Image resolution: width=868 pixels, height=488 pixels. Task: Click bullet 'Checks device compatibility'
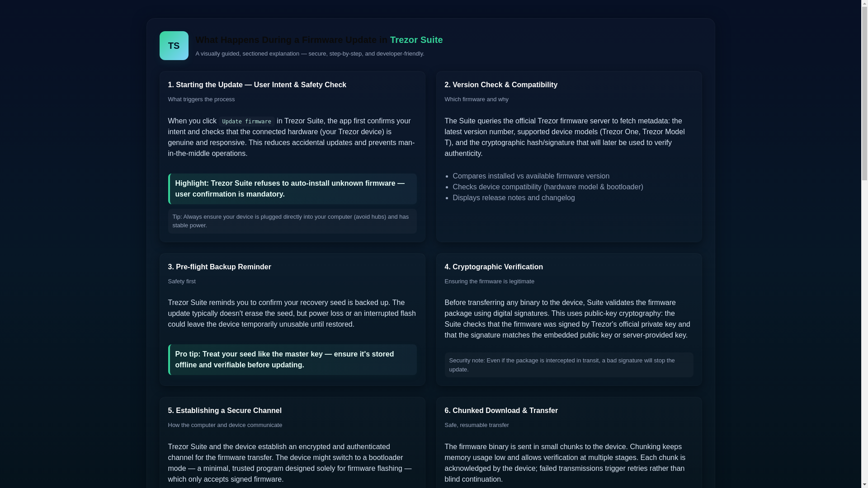(x=547, y=187)
